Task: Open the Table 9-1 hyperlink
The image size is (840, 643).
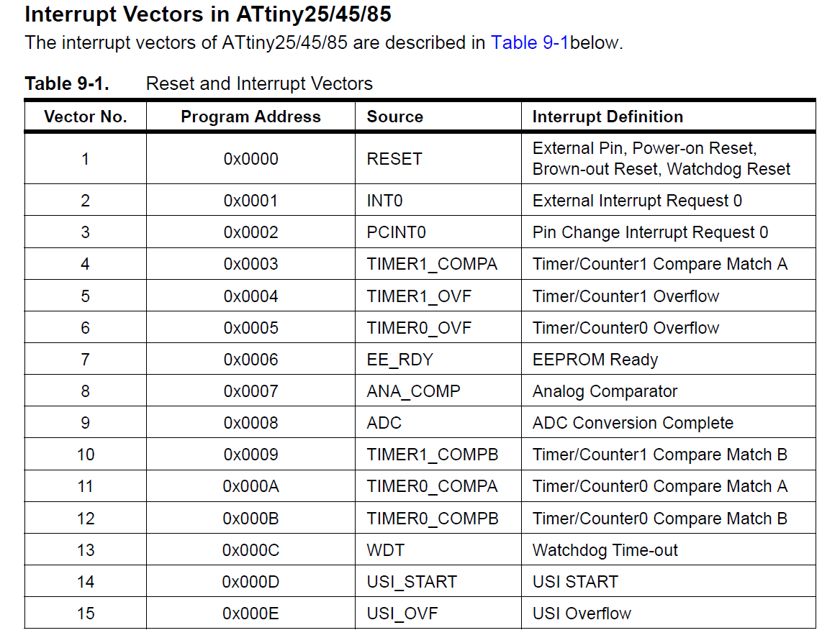Action: pos(530,42)
